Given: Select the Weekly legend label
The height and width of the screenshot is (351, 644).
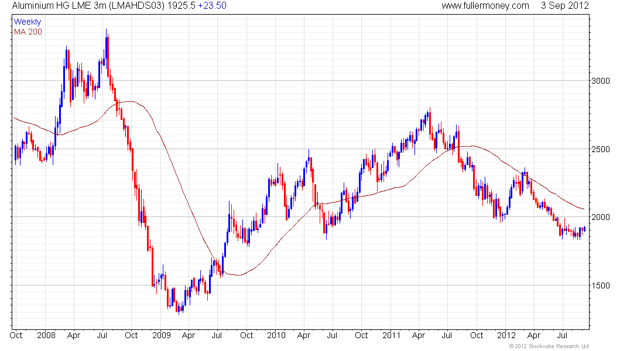Looking at the screenshot, I should point(28,22).
